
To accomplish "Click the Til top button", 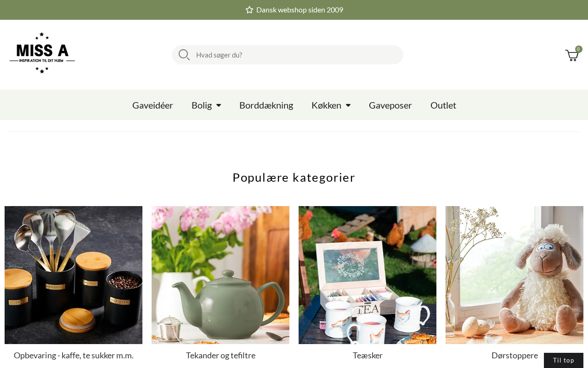I will [x=564, y=360].
